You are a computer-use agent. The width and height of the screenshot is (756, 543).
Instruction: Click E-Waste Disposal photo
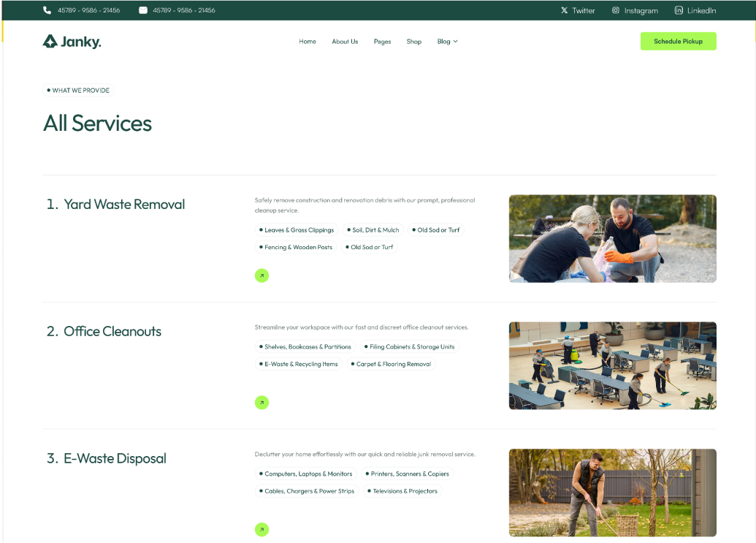pos(612,493)
